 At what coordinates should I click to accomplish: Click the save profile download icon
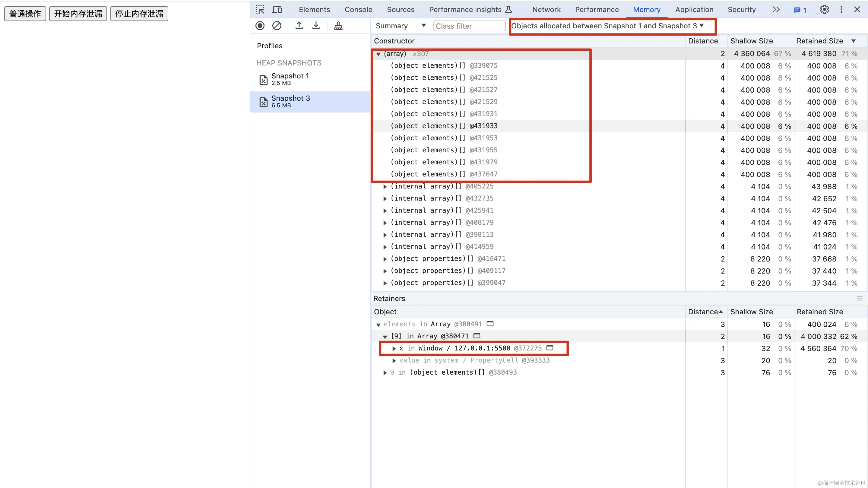316,26
